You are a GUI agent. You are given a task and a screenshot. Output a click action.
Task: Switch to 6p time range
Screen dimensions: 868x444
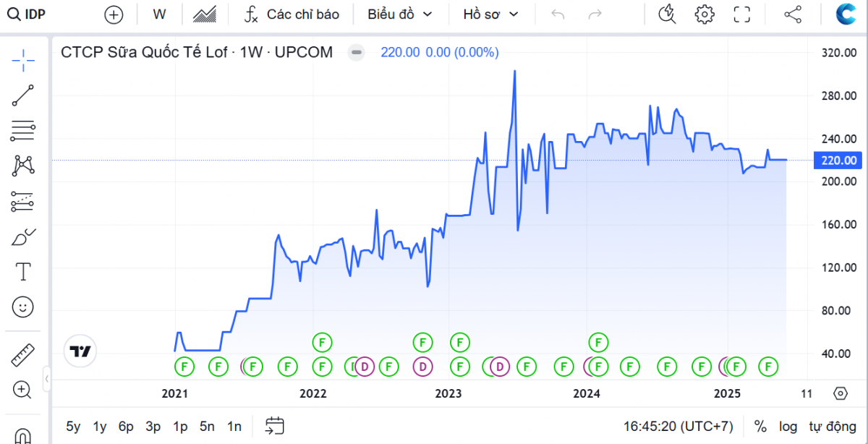pyautogui.click(x=126, y=426)
